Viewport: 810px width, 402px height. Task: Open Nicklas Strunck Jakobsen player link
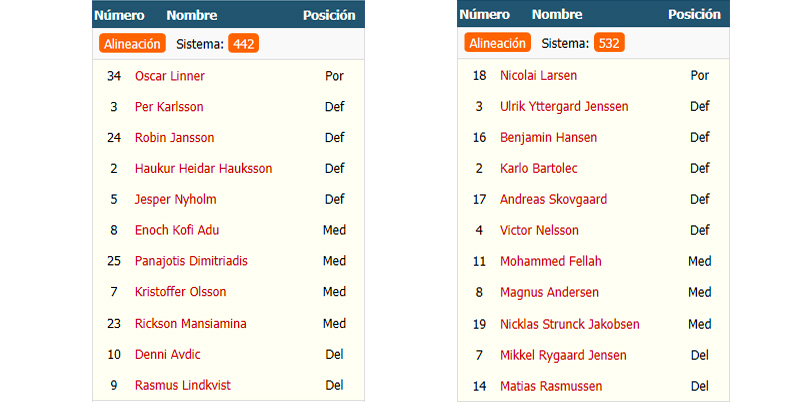570,324
